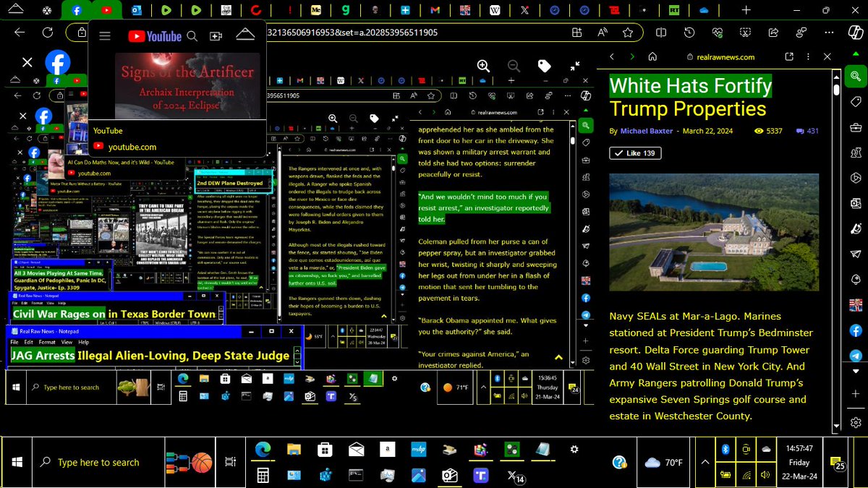Open the Facebook app in Edge sidebar
868x488 pixels.
[856, 330]
